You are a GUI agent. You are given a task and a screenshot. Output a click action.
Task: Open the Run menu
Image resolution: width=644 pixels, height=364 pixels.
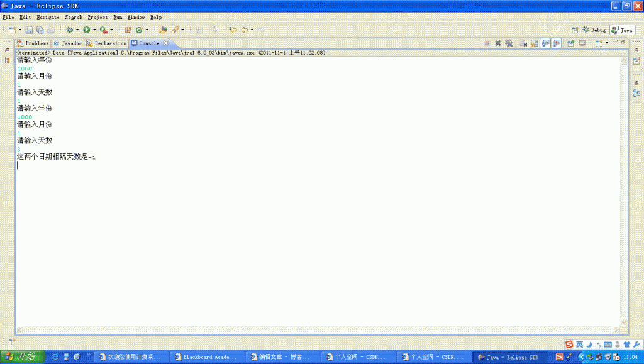[118, 17]
